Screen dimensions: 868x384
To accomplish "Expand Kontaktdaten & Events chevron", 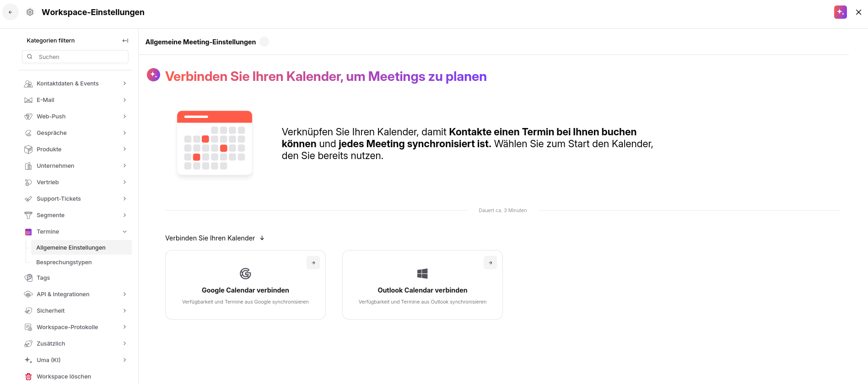I will [x=124, y=84].
